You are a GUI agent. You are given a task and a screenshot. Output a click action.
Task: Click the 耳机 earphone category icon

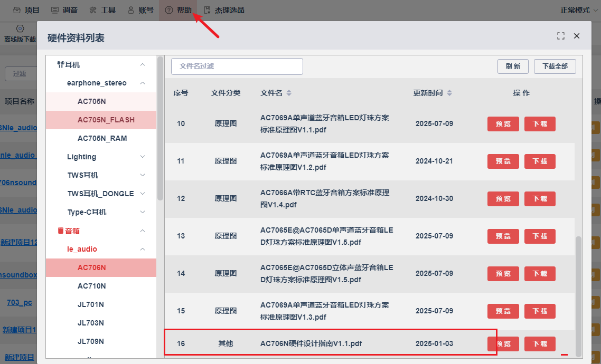[60, 65]
